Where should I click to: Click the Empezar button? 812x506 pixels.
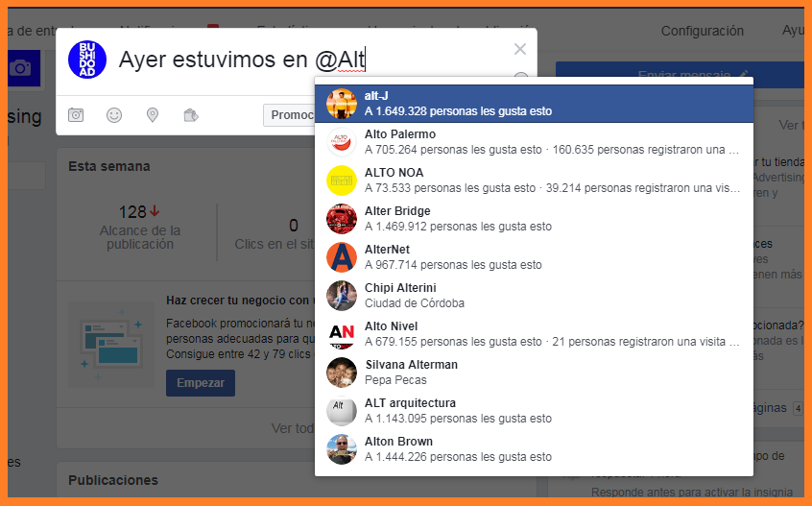(201, 383)
